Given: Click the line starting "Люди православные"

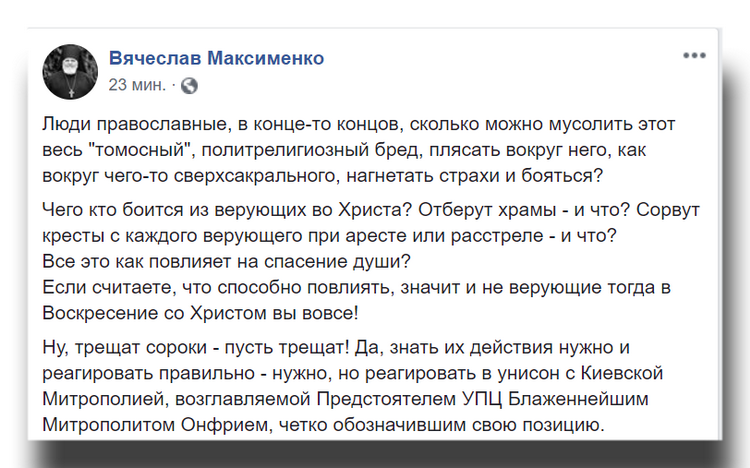Looking at the screenshot, I should pyautogui.click(x=359, y=124).
